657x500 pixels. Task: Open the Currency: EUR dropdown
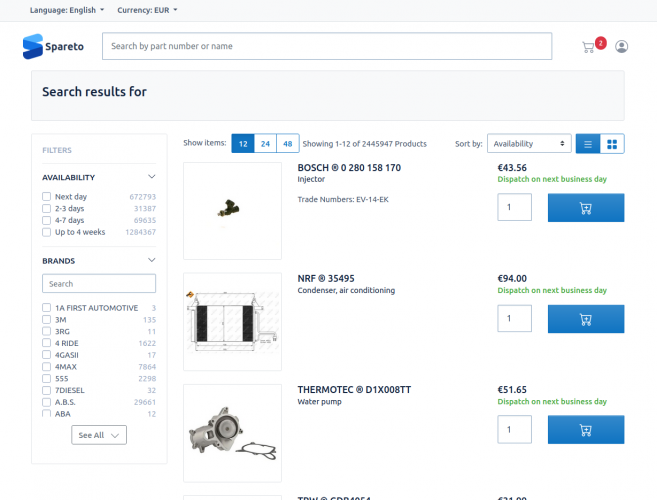[147, 10]
